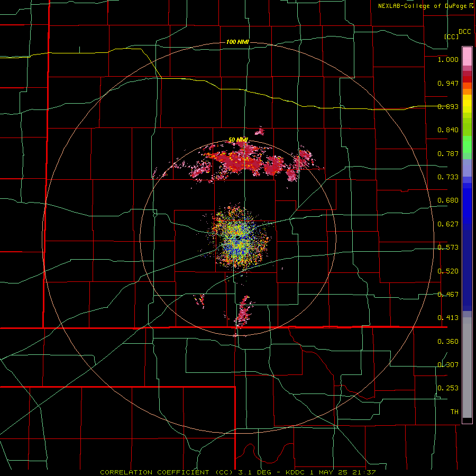Click the 0.680 scale value
Screen dimensions: 476x476
[448, 200]
